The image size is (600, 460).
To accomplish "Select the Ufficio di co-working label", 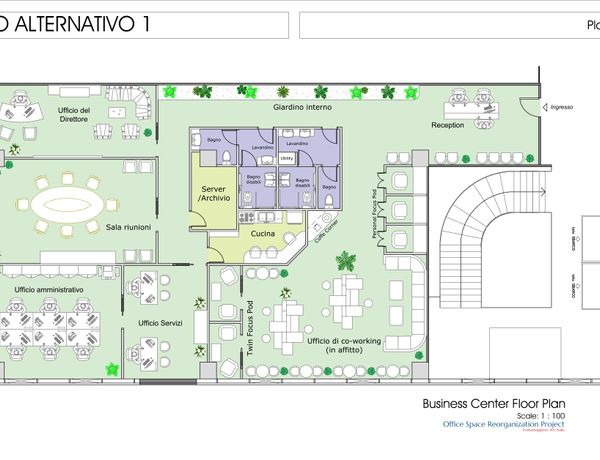I will (344, 346).
